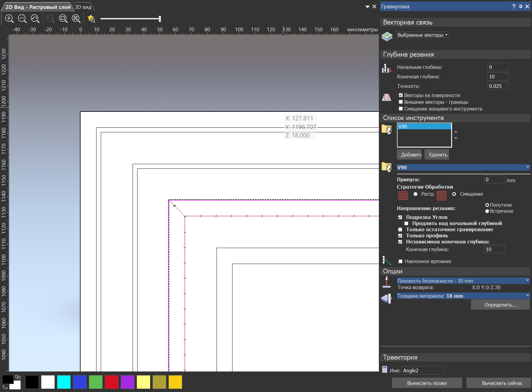532x392 pixels.
Task: Click the calculator icon next to toolpath name
Action: (x=385, y=370)
